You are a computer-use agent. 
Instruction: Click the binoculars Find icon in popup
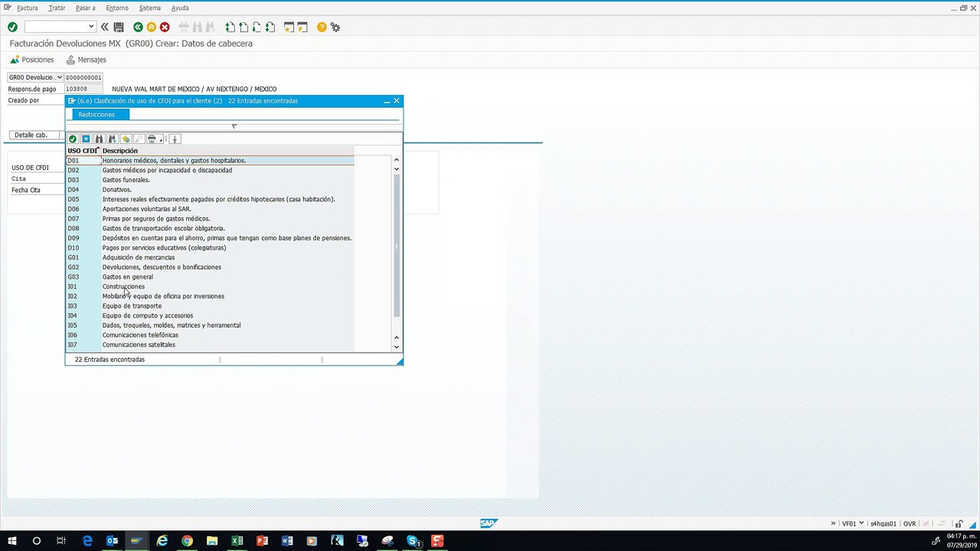[x=99, y=139]
